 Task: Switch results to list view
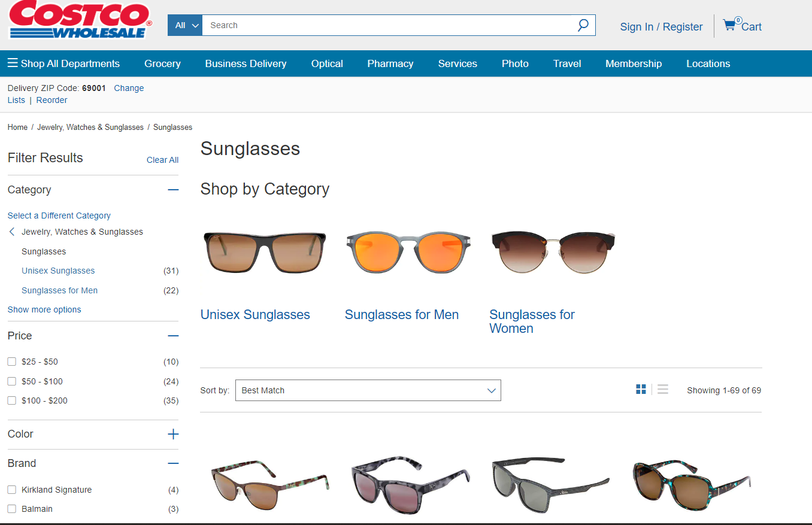coord(662,389)
